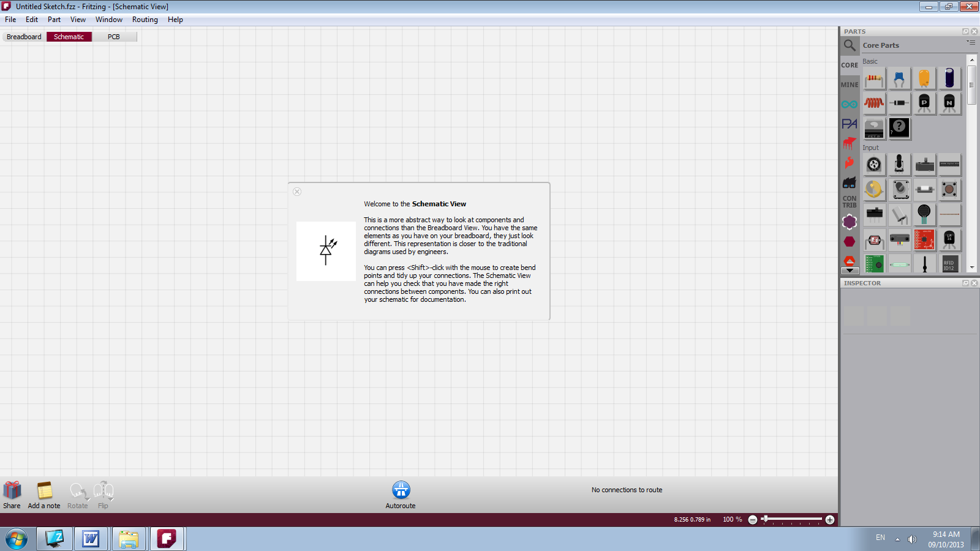This screenshot has height=551, width=980.
Task: Choose the rotary encoder part
Action: pyautogui.click(x=899, y=190)
